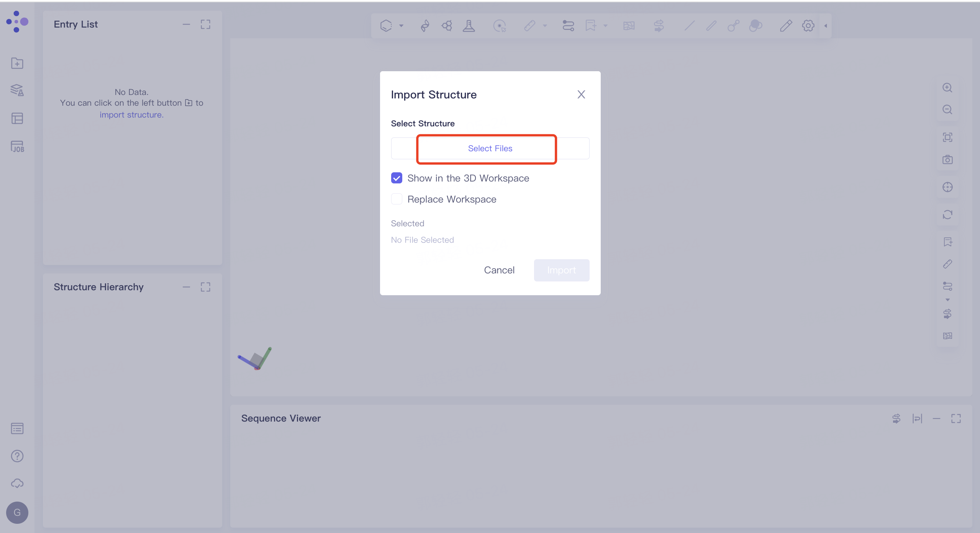Collapse the Structure Hierarchy panel
This screenshot has width=980, height=533.
pyautogui.click(x=187, y=287)
